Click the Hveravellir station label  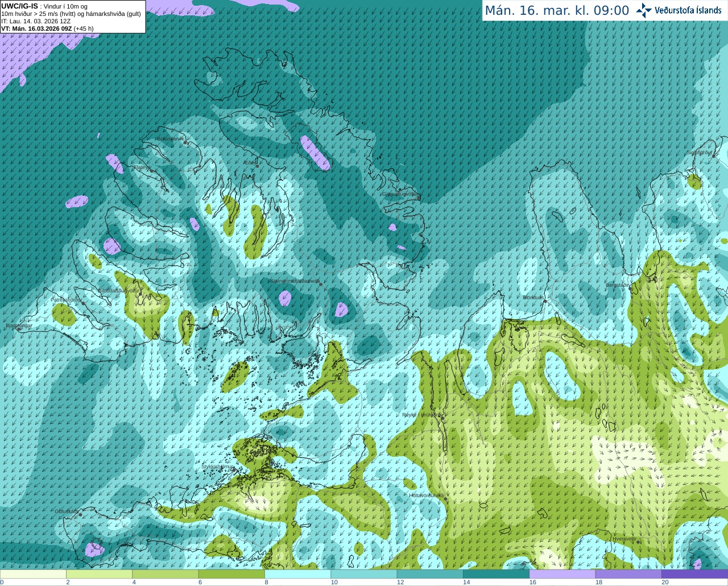[624, 538]
